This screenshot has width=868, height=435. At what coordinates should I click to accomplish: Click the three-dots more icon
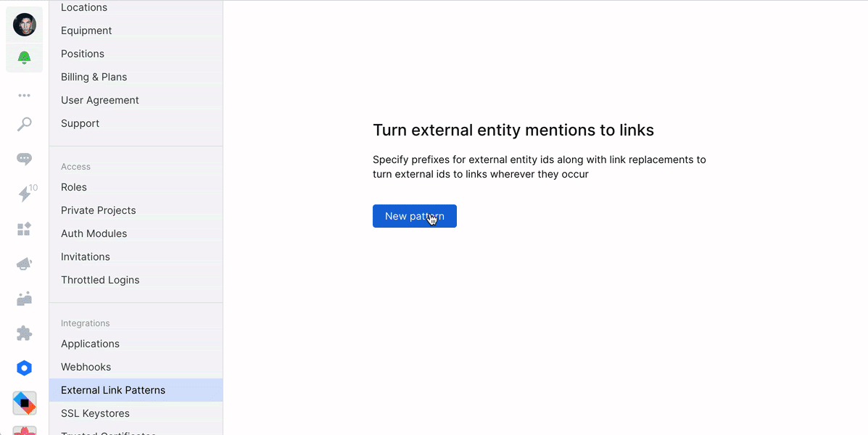[25, 95]
